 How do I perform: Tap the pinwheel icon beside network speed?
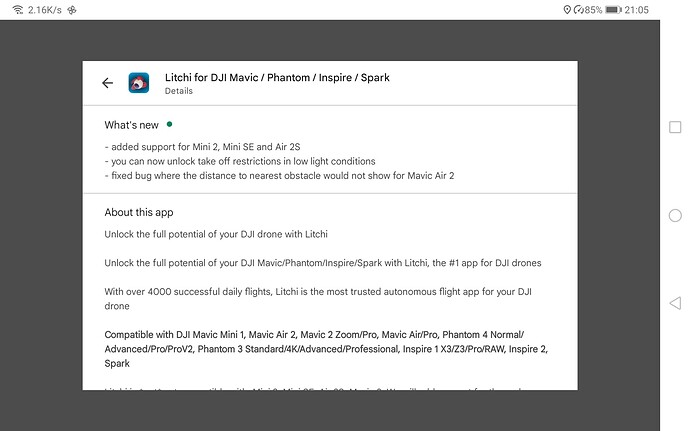[72, 10]
